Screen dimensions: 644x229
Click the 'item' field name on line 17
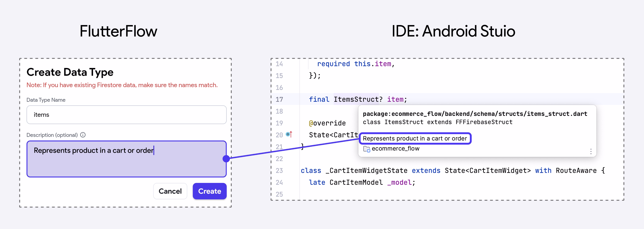point(395,99)
